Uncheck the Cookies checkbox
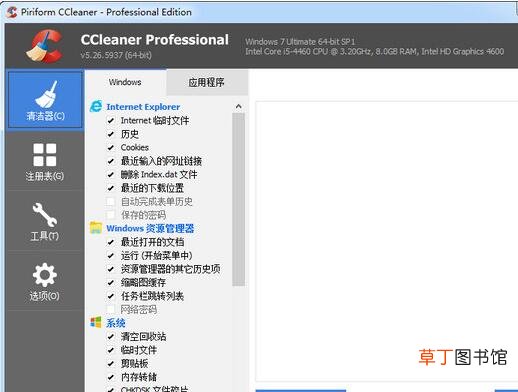This screenshot has width=518, height=392. pyautogui.click(x=111, y=147)
